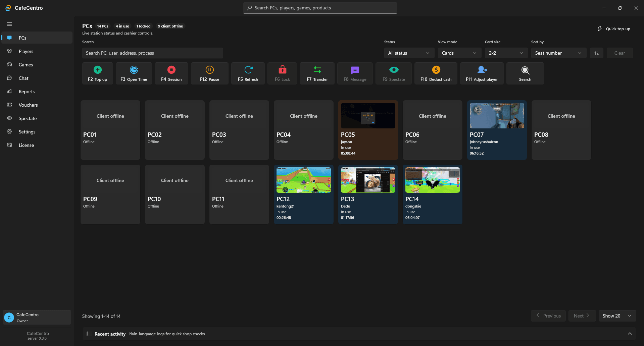
Task: Open F11 Adjust player
Action: (x=482, y=73)
